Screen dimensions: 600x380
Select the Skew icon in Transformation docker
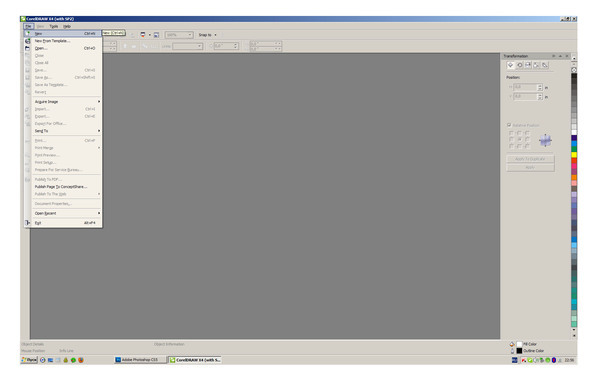pyautogui.click(x=545, y=65)
